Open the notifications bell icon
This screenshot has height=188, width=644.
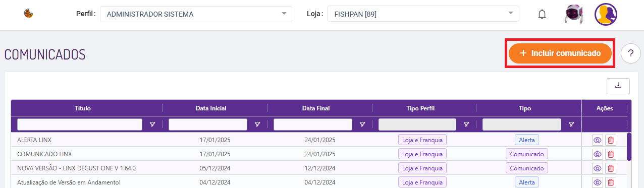(x=542, y=14)
